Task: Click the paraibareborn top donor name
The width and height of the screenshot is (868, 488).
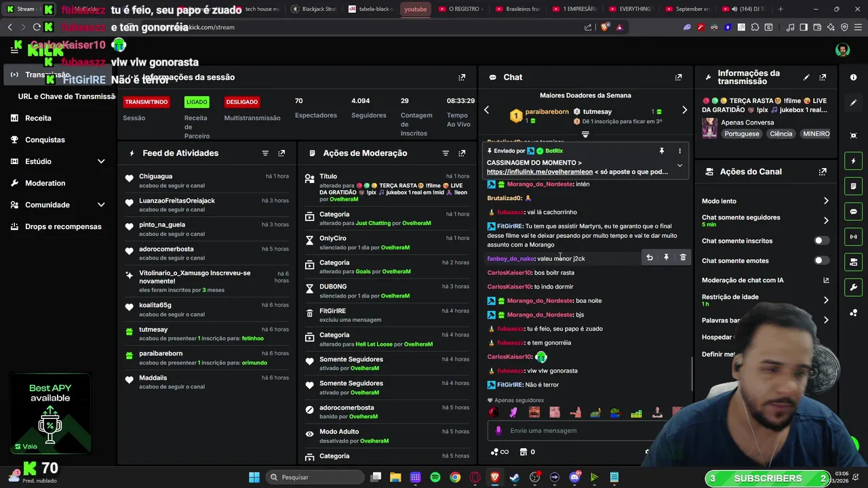Action: [547, 112]
